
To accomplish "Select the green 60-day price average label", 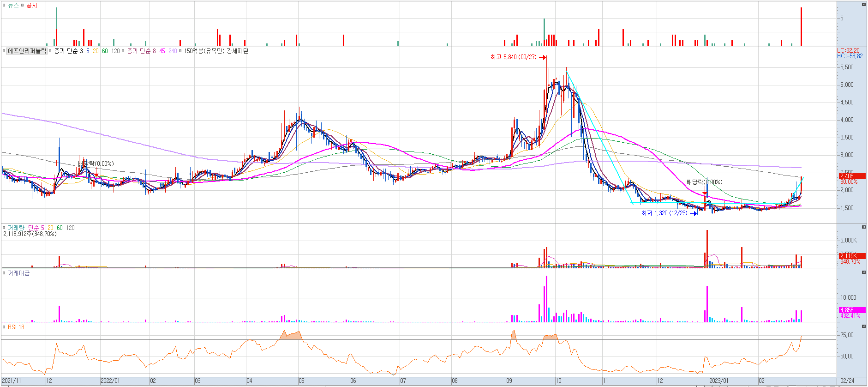I will pyautogui.click(x=105, y=51).
